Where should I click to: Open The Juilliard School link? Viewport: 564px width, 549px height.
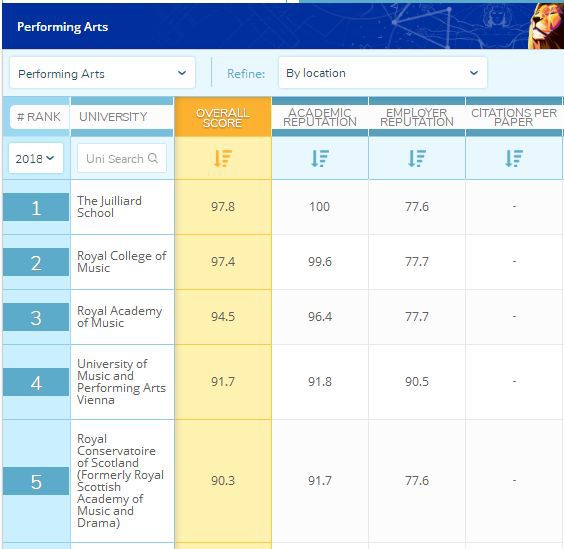point(109,207)
